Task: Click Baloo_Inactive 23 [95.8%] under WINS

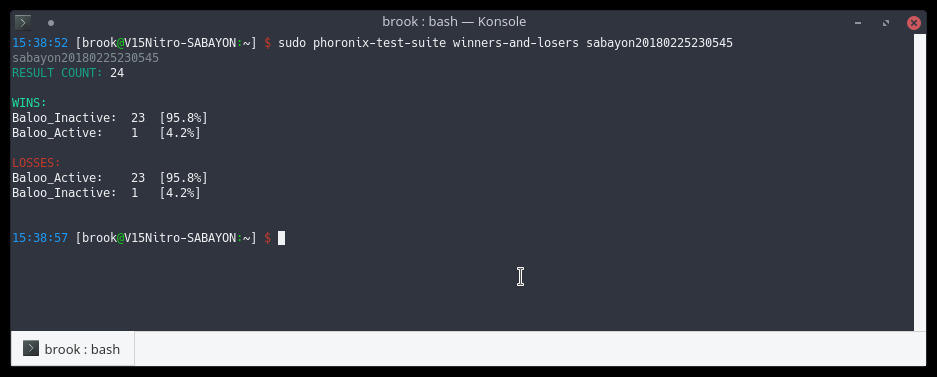Action: (x=110, y=118)
